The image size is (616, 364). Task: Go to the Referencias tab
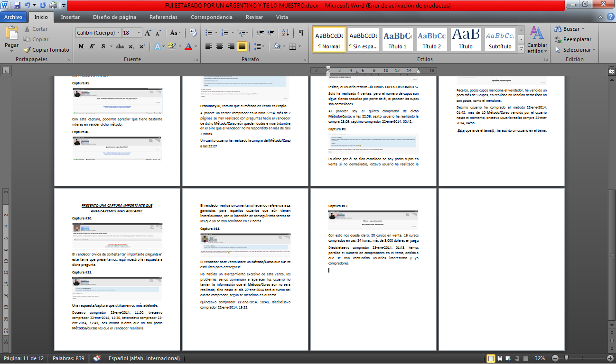pos(163,17)
